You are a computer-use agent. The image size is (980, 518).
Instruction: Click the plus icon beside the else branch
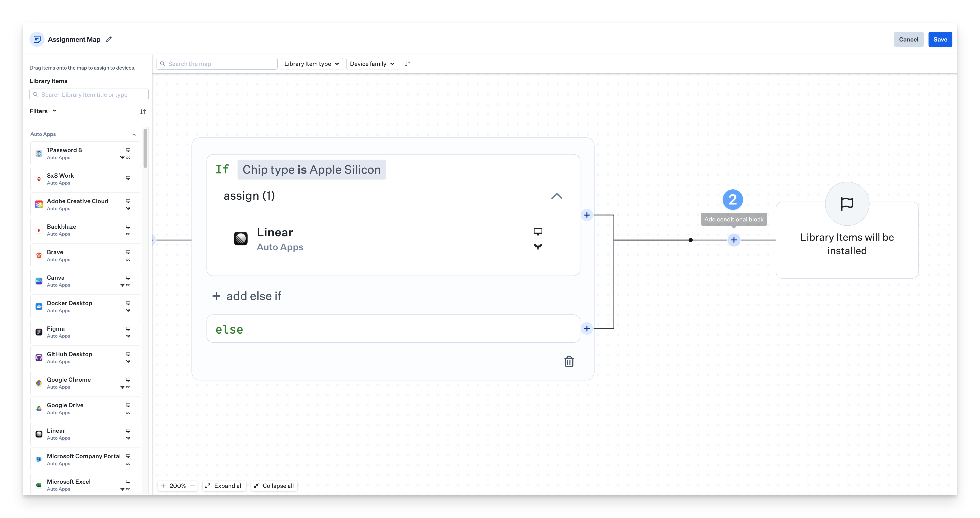point(587,329)
